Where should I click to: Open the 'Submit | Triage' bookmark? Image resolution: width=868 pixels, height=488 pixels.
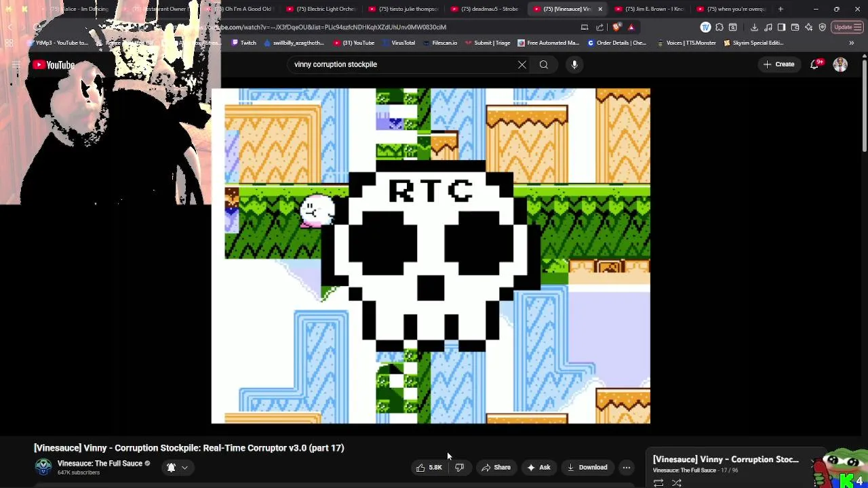pyautogui.click(x=488, y=43)
